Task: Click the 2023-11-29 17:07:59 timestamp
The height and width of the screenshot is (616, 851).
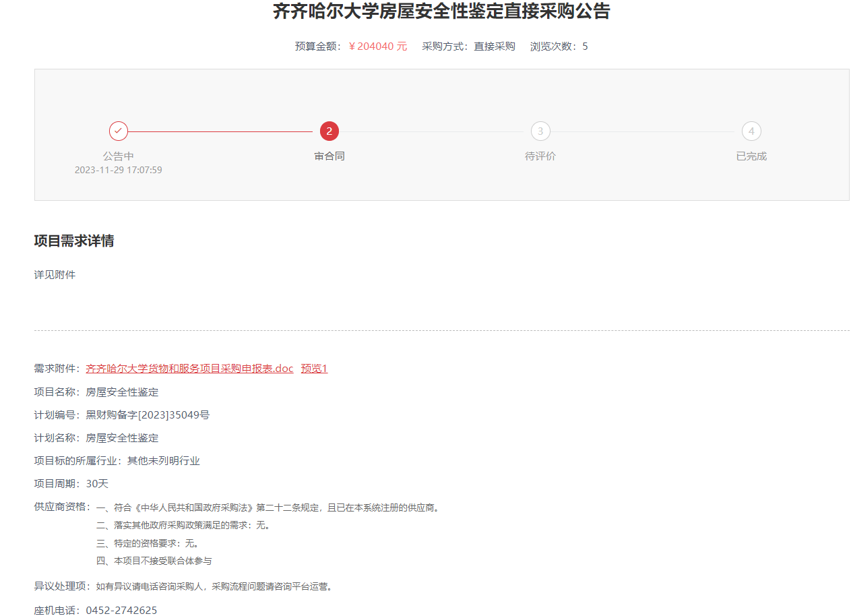Action: 119,170
